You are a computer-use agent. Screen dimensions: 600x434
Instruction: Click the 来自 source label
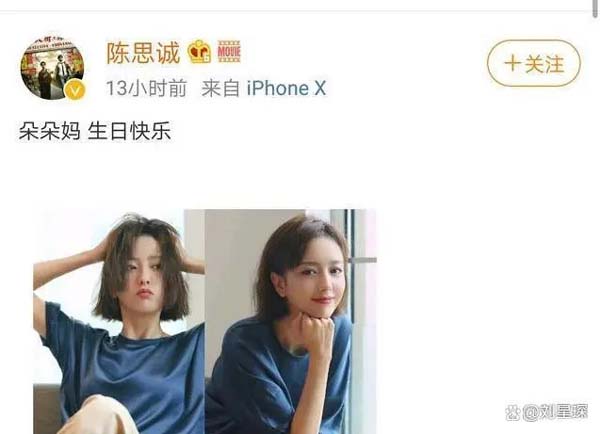tap(220, 88)
